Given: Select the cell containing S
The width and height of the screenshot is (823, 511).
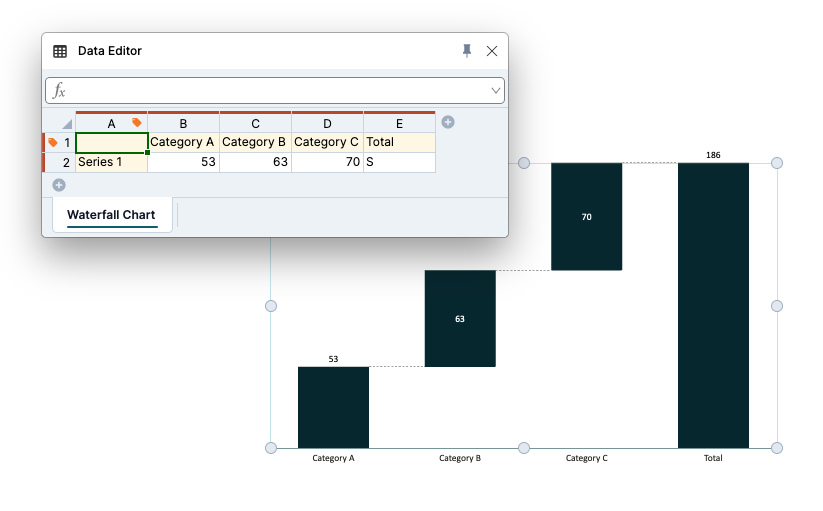Looking at the screenshot, I should point(399,163).
